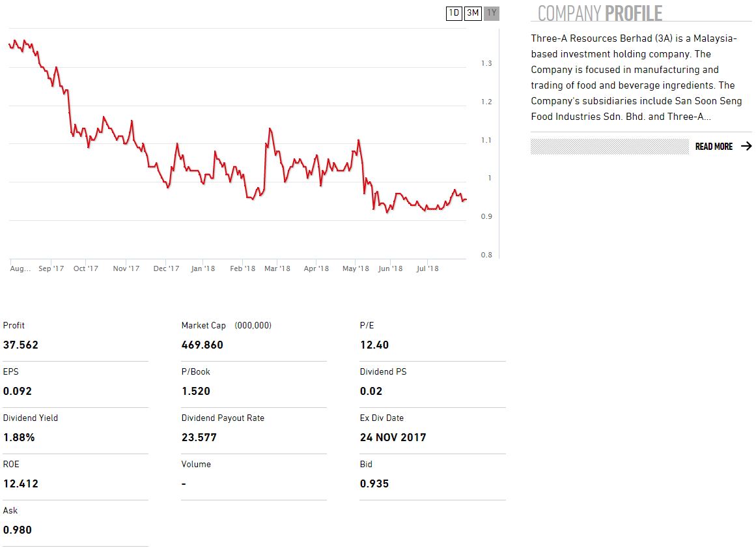The height and width of the screenshot is (548, 756).
Task: Click the Profit value 37.562
Action: [x=21, y=345]
